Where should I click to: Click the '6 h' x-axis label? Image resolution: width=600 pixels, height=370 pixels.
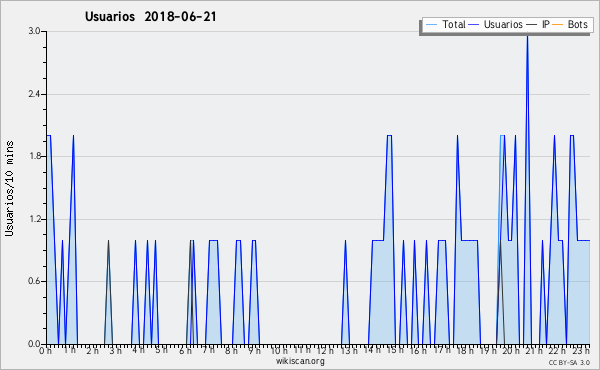coord(185,351)
